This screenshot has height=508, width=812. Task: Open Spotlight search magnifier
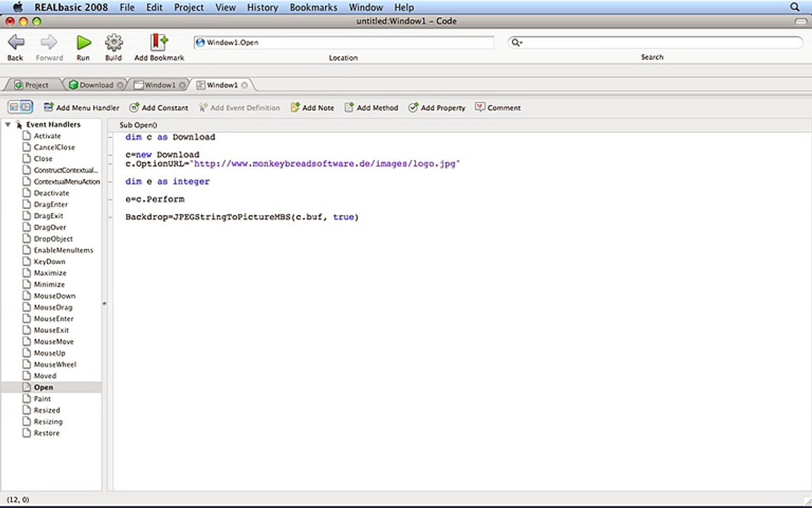coord(794,7)
